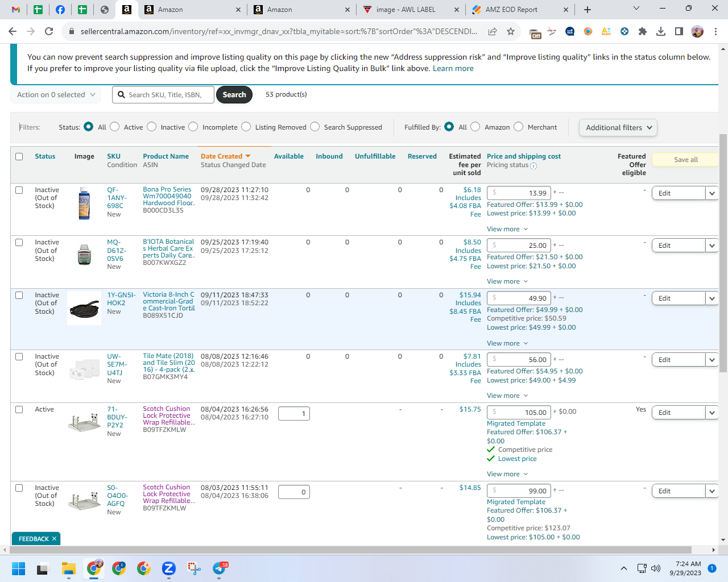Viewport: 728px width, 582px height.
Task: Click the vertical page scrollbar
Action: coord(723,253)
